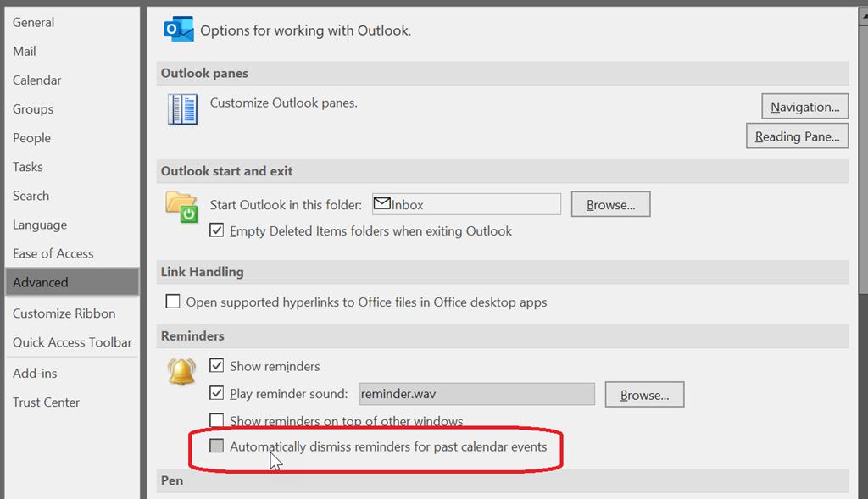Toggle Empty Deleted Items on exit checkbox

(217, 230)
